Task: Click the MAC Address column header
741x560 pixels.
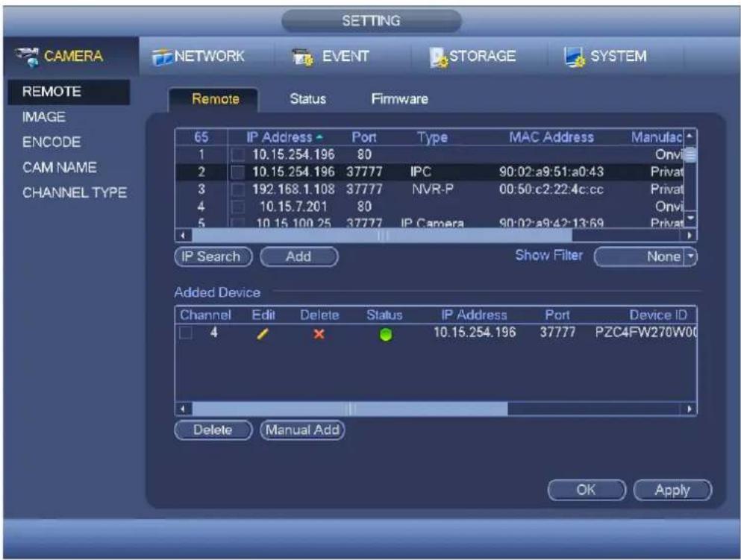Action: [551, 137]
